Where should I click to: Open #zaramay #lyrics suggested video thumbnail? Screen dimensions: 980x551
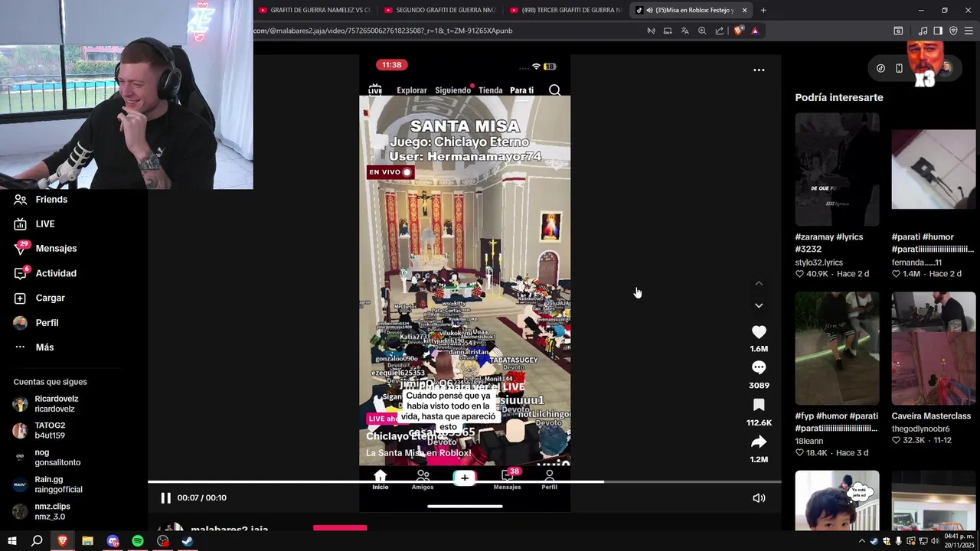click(837, 169)
